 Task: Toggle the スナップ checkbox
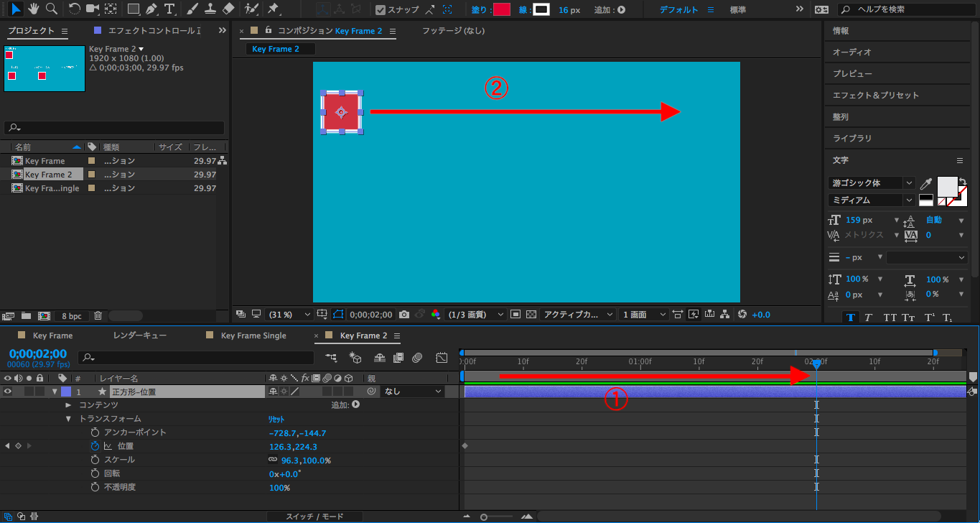(381, 10)
